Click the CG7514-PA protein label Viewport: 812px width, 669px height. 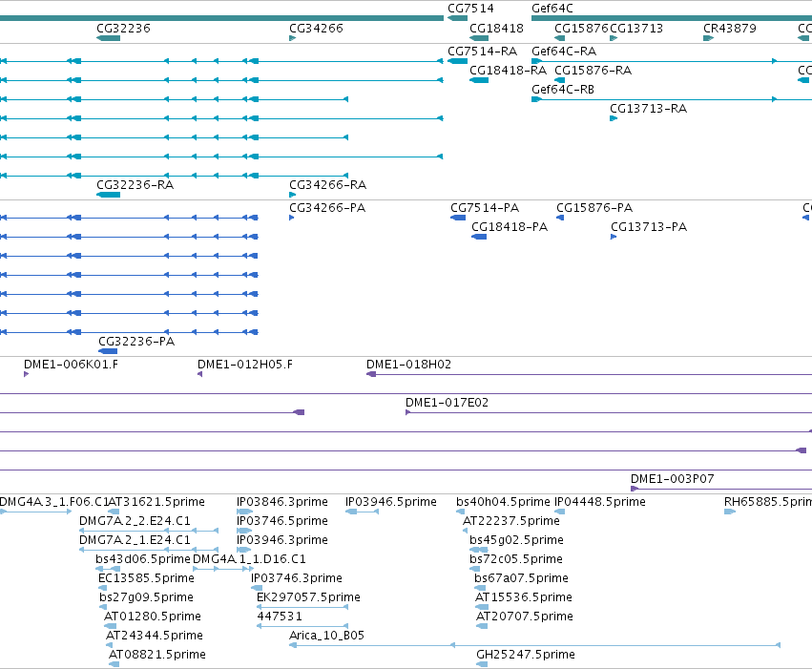click(x=485, y=208)
